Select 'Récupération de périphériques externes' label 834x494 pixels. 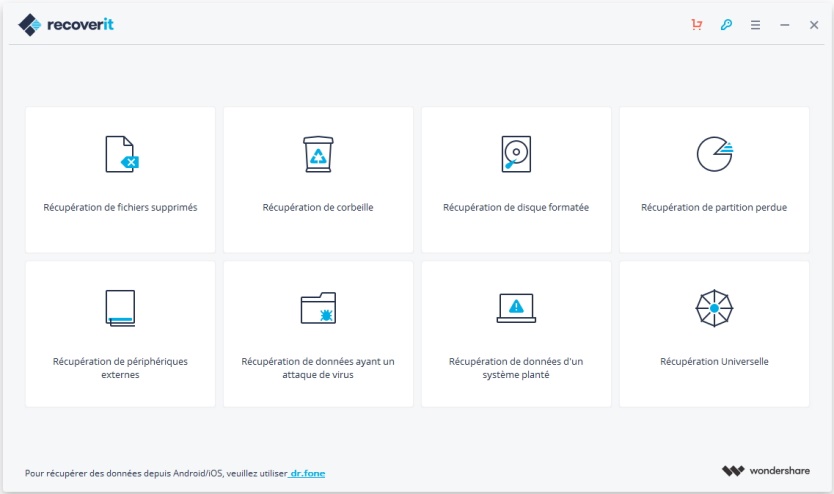[120, 368]
